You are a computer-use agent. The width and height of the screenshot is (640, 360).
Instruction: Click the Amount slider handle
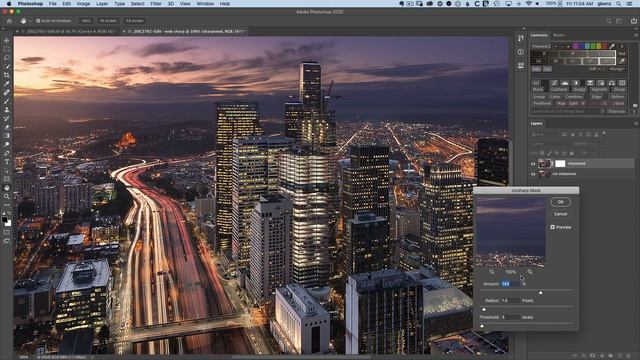[x=540, y=293]
